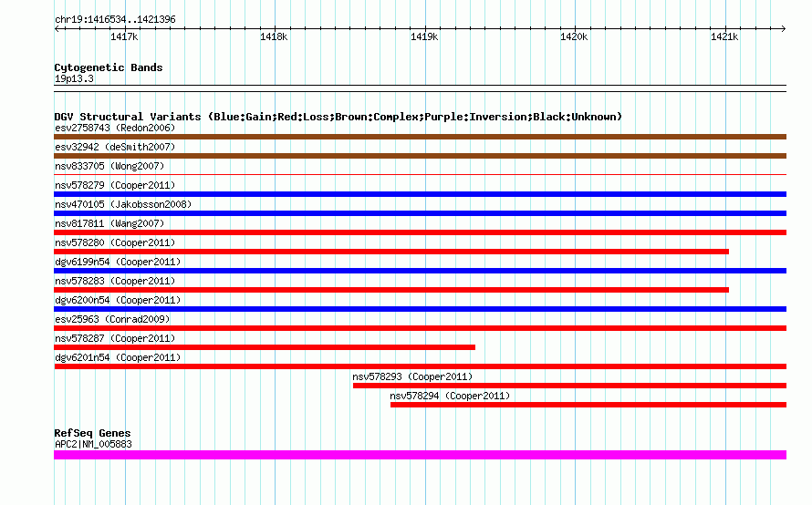Select the esv32942 (deSmith2007) variant label
Screen dimensions: 812x505
point(115,147)
